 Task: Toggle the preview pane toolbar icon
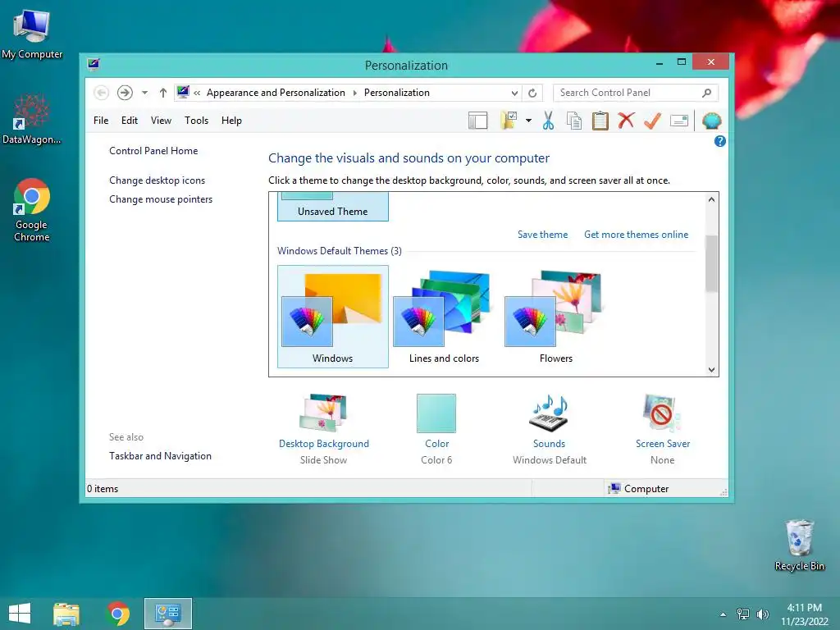pyautogui.click(x=478, y=121)
